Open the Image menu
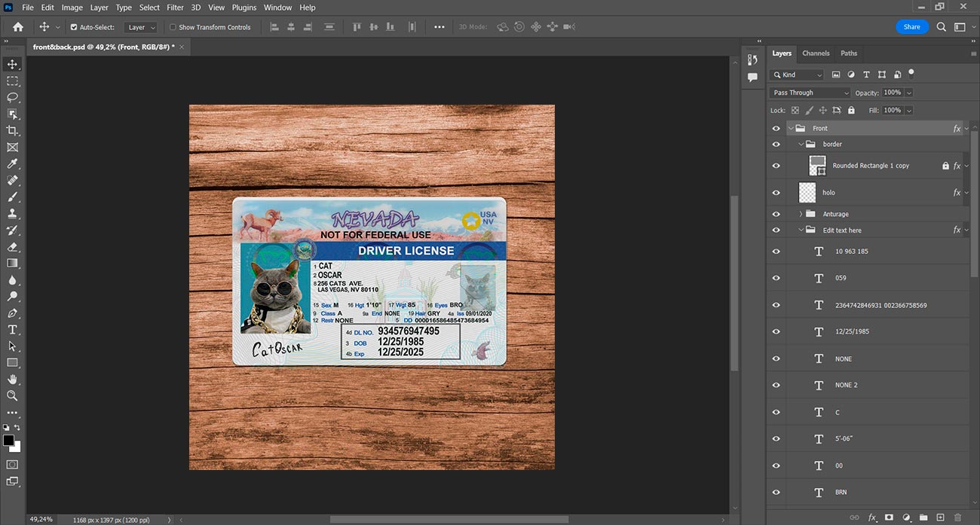This screenshot has height=525, width=980. (72, 8)
